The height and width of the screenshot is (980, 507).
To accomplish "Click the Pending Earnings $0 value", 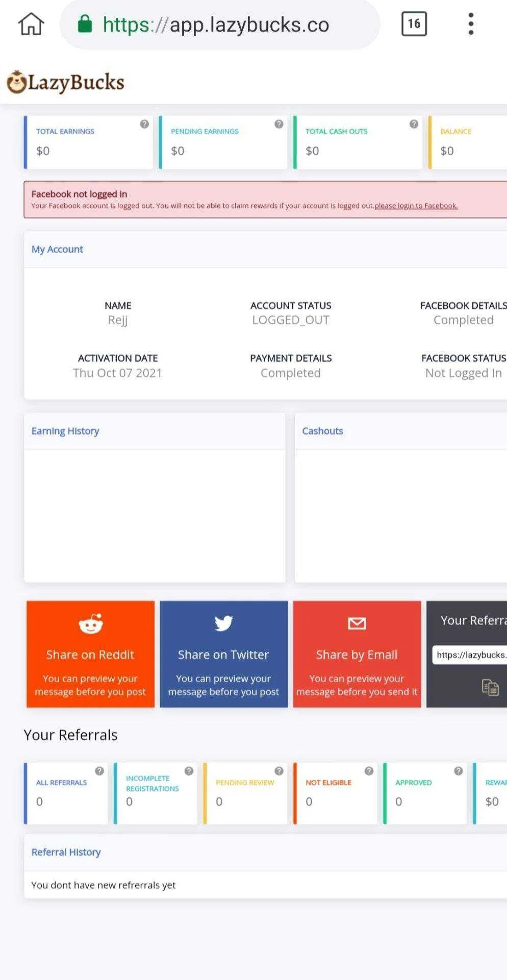I will click(178, 151).
